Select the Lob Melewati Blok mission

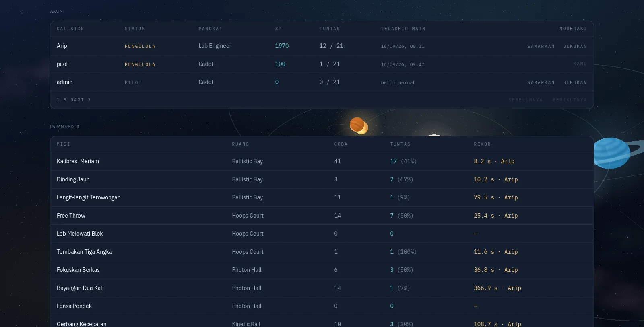pyautogui.click(x=80, y=234)
